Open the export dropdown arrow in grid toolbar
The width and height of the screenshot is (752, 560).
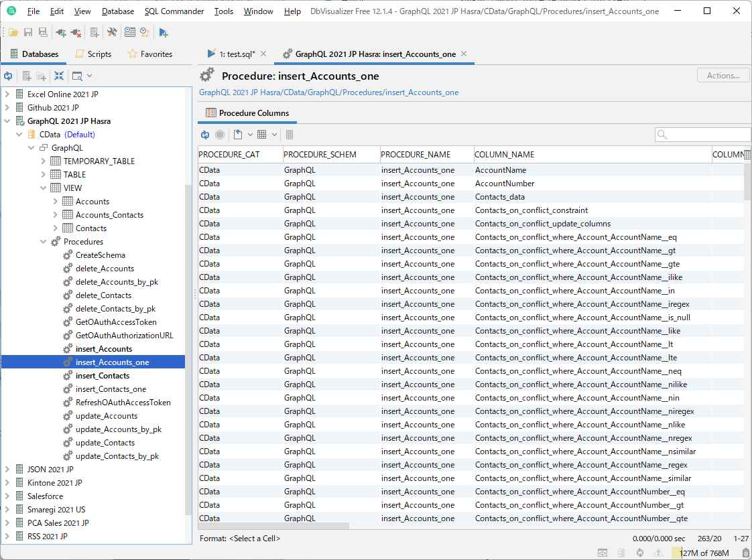[250, 135]
